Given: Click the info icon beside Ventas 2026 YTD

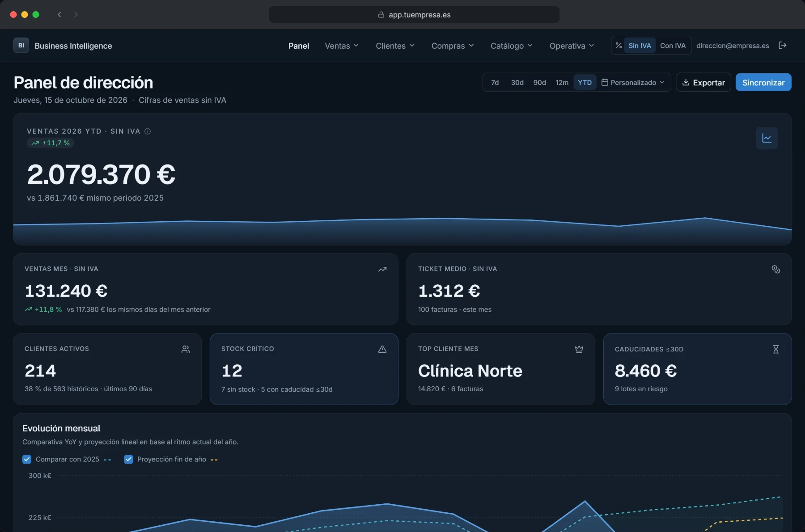Looking at the screenshot, I should [x=148, y=131].
